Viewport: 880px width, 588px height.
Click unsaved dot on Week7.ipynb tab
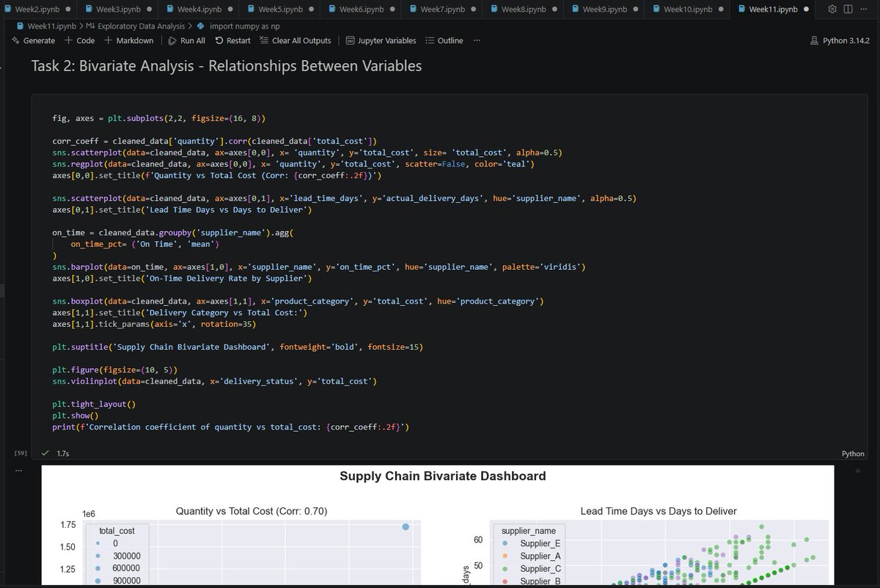pyautogui.click(x=472, y=9)
